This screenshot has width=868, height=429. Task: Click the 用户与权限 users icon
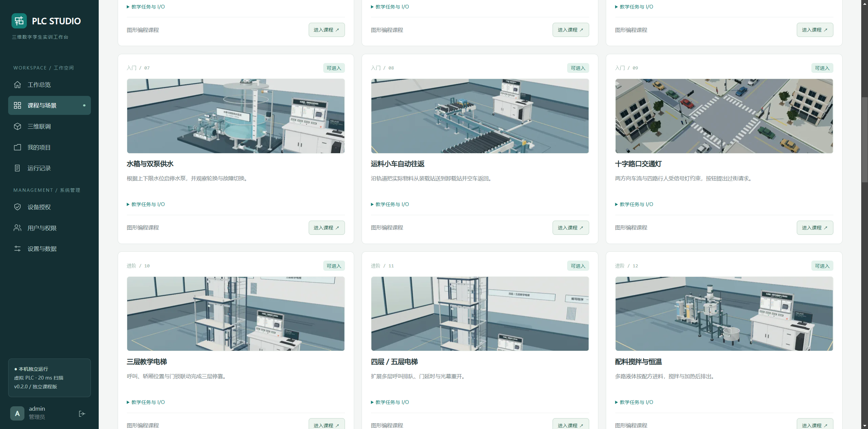pyautogui.click(x=18, y=228)
